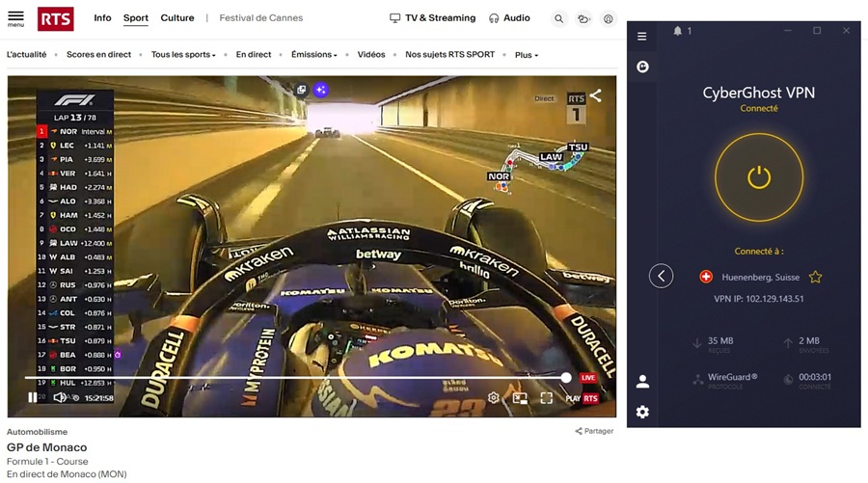868x483 pixels.
Task: Click the purple sparkle icon on video
Action: [320, 90]
